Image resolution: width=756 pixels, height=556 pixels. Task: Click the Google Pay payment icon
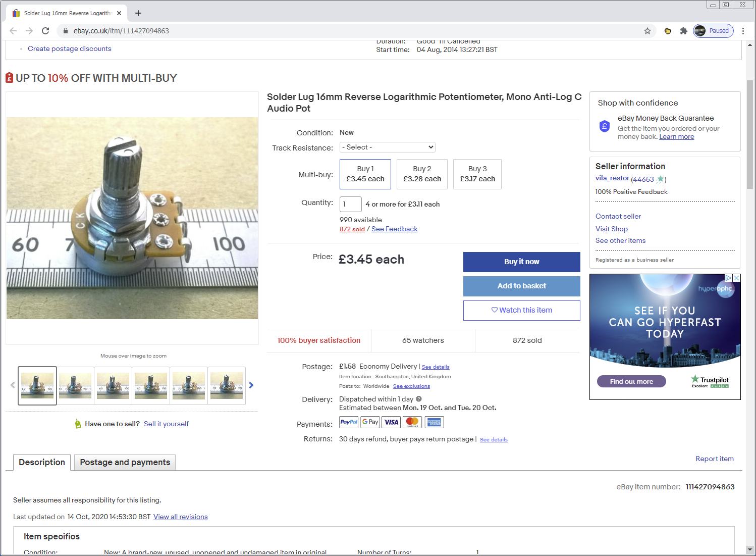coord(369,422)
